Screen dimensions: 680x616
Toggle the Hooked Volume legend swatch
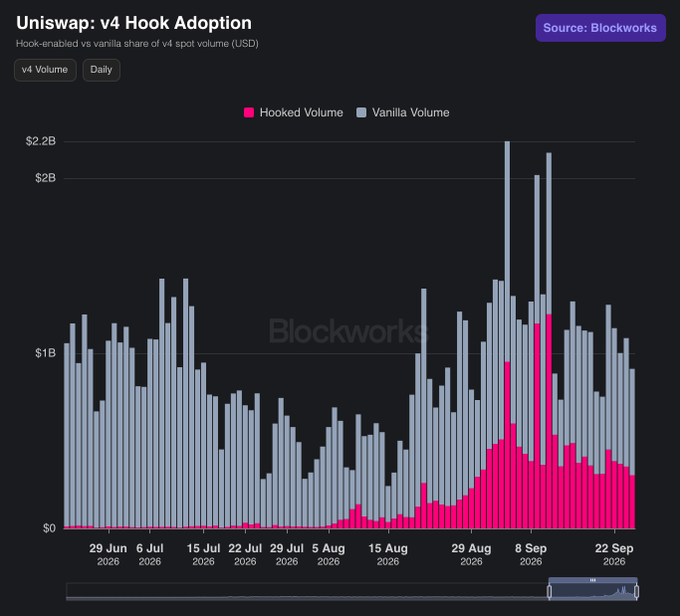click(249, 113)
